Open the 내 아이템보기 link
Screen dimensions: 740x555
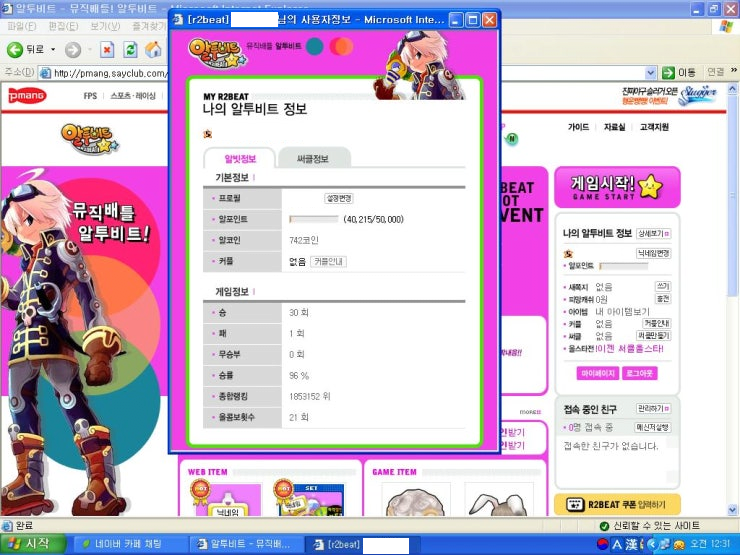tap(622, 311)
